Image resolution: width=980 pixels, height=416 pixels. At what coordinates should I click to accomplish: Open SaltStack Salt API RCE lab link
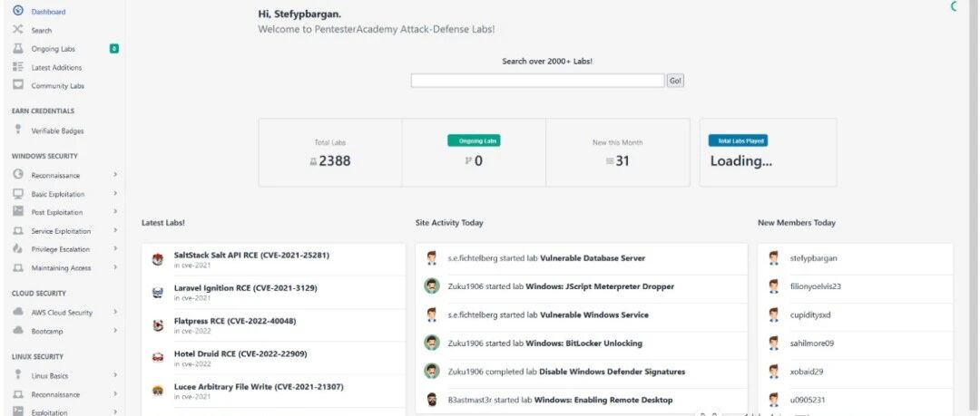click(251, 255)
